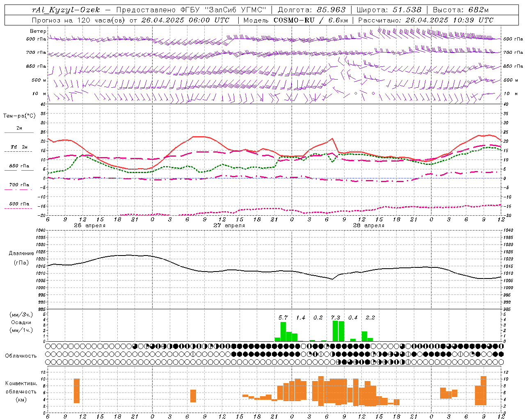Select the text Предоставлено ФГБУ "ЗапСиб УГМС"
The height and width of the screenshot is (420, 525).
coord(191,10)
